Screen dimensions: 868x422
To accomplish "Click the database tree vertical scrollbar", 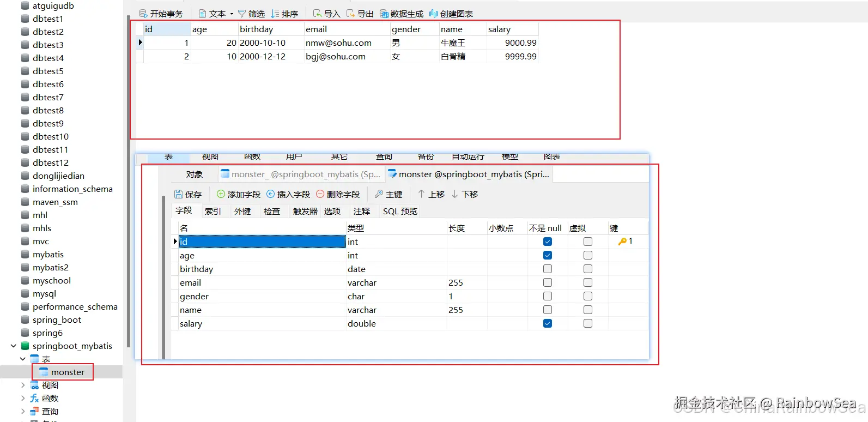I will [129, 182].
